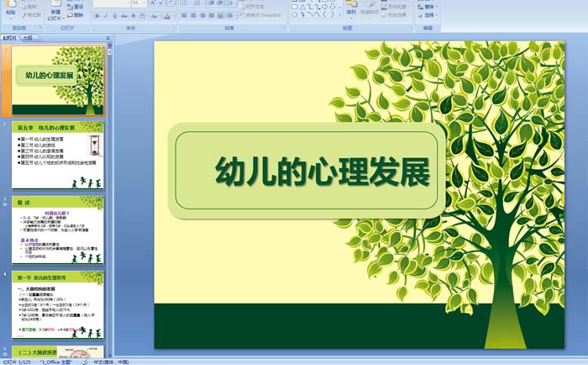Open the Line Spacing menu
The image size is (588, 365).
[x=231, y=3]
